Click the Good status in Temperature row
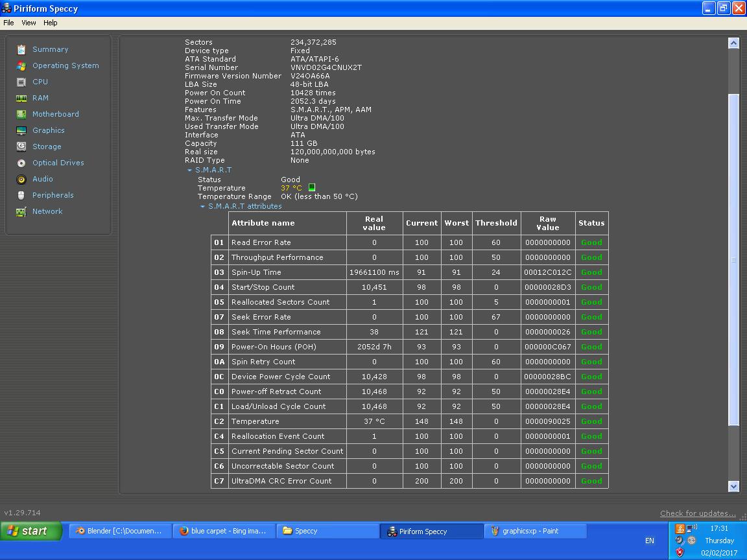747x560 pixels. (591, 421)
